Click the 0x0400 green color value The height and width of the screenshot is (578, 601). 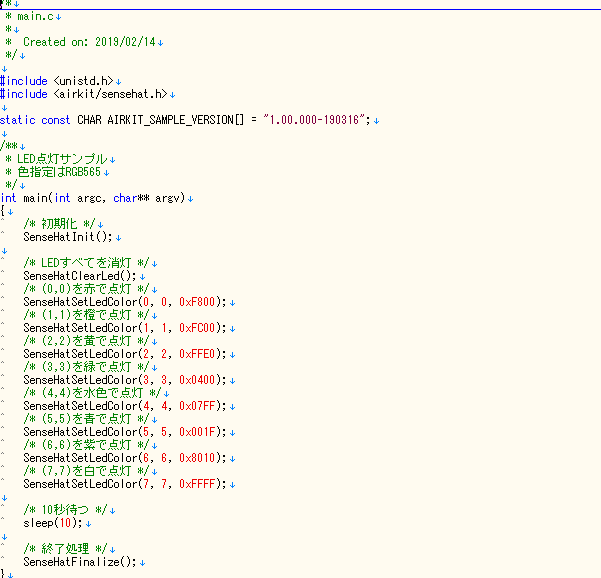[x=201, y=380]
